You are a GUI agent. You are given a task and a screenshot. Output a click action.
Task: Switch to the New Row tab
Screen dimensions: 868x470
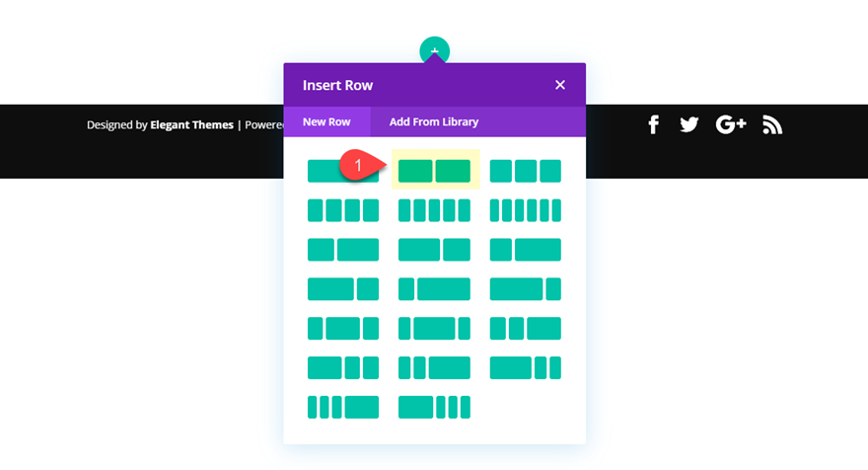click(x=326, y=121)
